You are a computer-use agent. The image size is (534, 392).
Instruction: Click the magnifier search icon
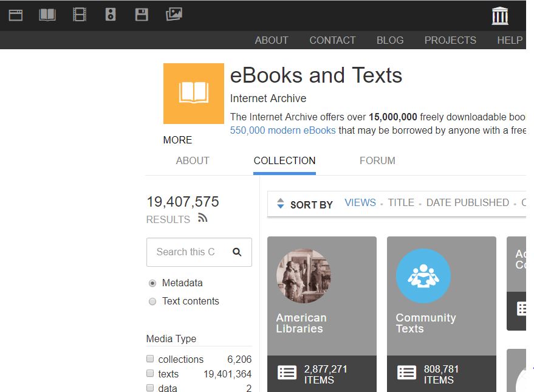(x=237, y=252)
